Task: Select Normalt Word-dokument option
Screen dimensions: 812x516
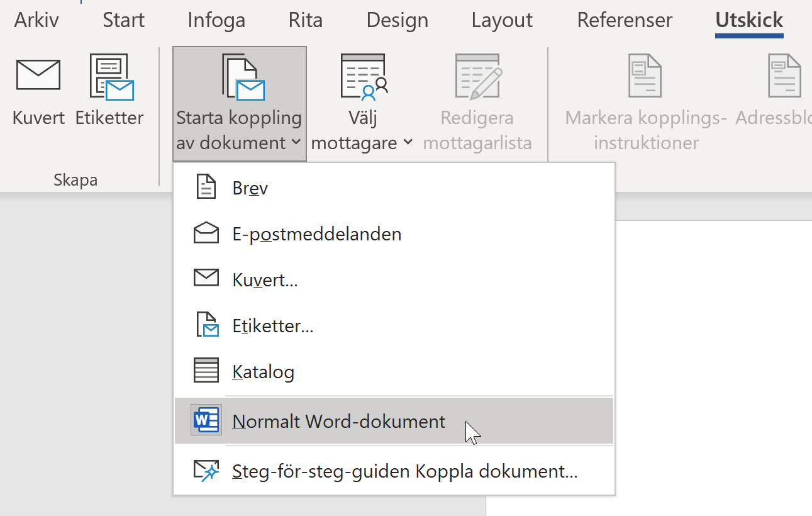Action: 394,421
